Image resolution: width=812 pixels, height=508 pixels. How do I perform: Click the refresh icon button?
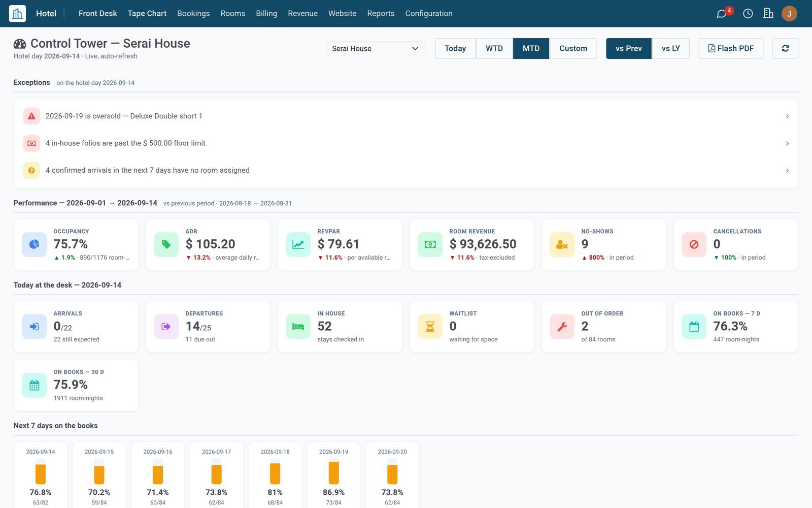[785, 48]
